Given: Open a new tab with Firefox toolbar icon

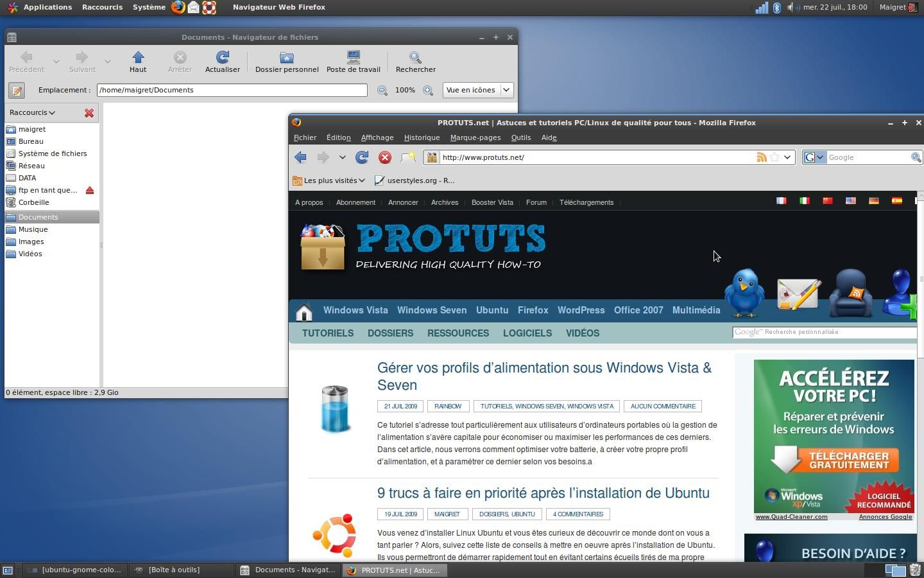Looking at the screenshot, I should pos(408,157).
